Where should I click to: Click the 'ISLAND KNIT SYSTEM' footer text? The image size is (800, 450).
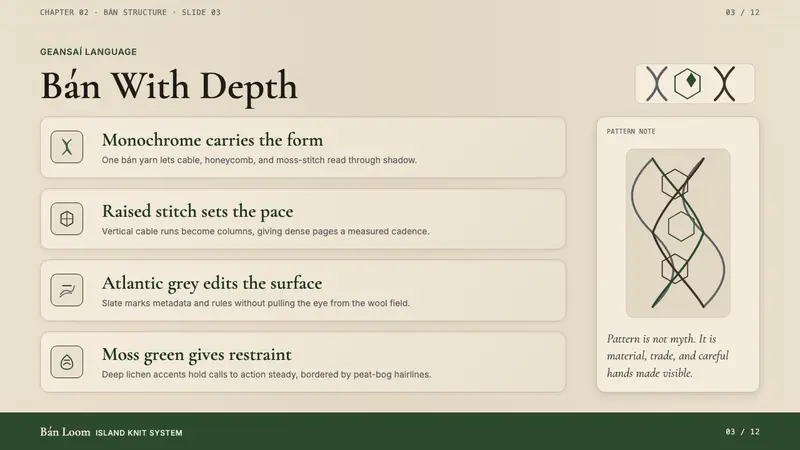tap(139, 433)
